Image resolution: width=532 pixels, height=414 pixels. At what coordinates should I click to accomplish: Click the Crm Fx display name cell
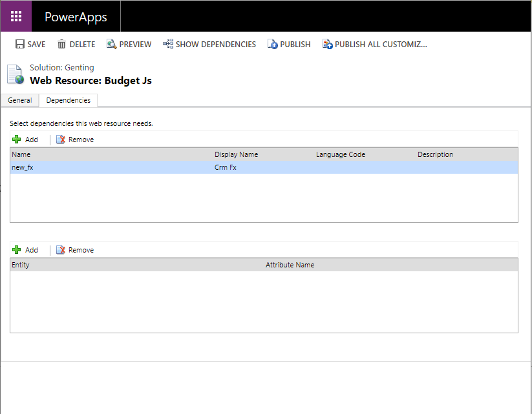point(226,167)
